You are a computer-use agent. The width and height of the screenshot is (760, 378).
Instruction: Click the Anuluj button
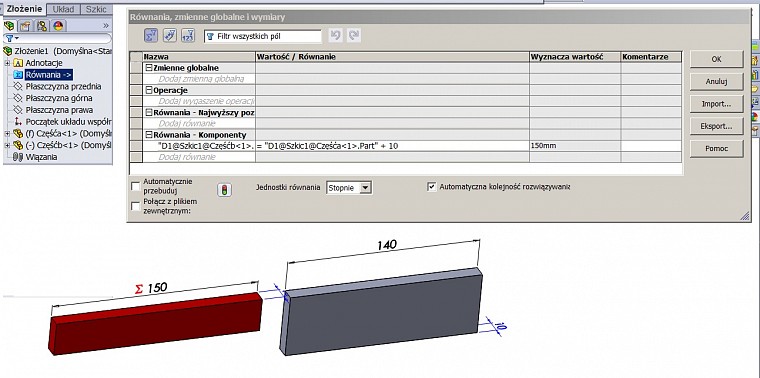(716, 81)
